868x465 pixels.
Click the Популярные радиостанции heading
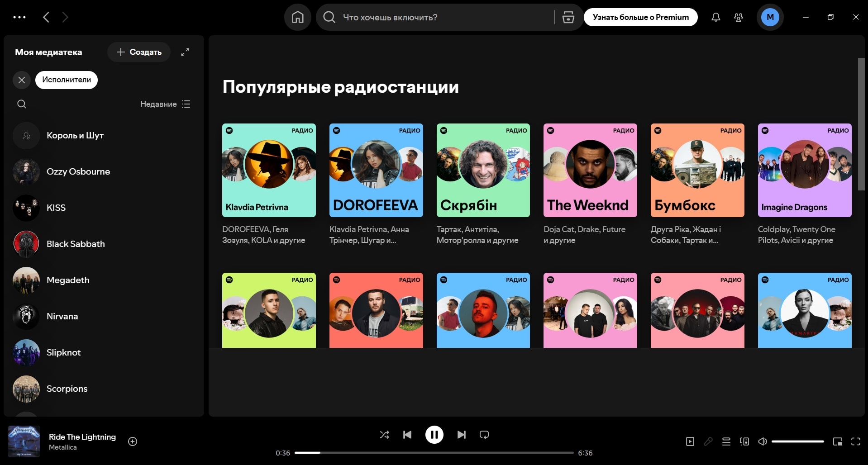pyautogui.click(x=340, y=87)
